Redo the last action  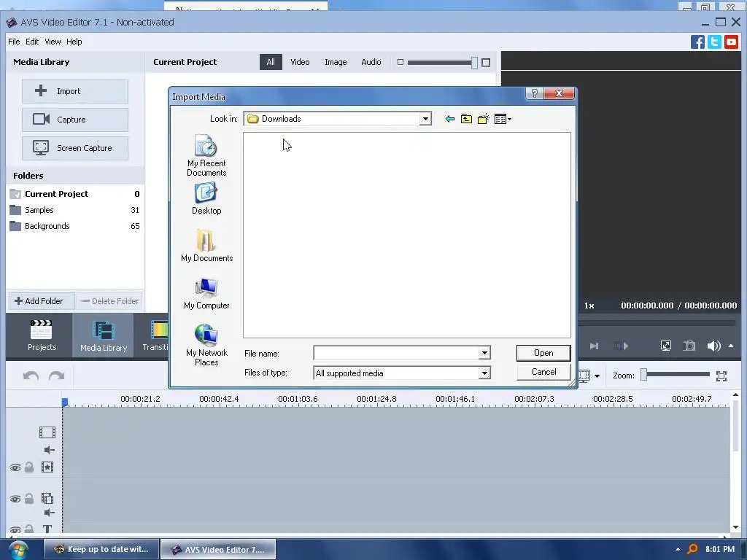pos(56,376)
